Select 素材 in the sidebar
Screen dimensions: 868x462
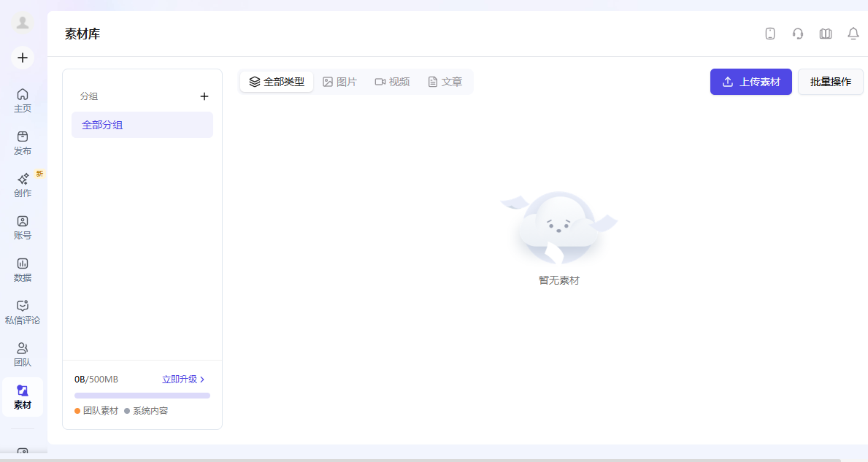click(x=23, y=397)
